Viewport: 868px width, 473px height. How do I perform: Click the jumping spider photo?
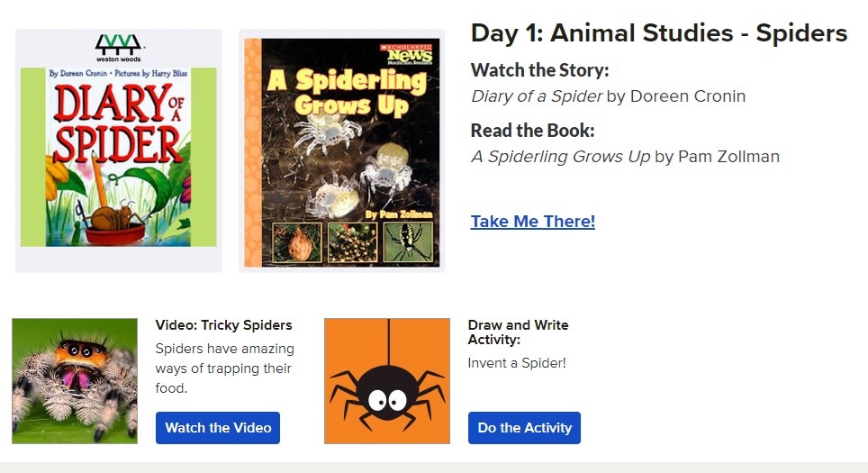tap(75, 380)
